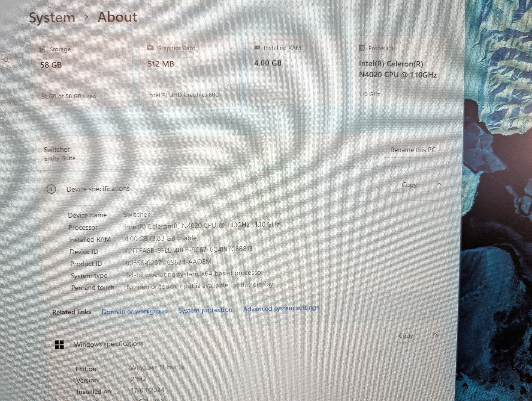Open System protection link

pyautogui.click(x=205, y=310)
